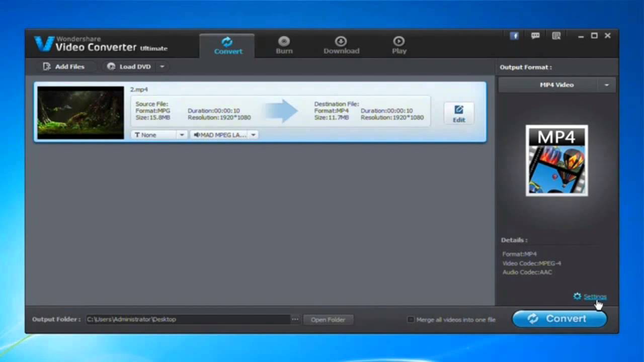Viewport: 644px width, 362px height.
Task: Expand the Load DVD dropdown arrow
Action: 162,66
